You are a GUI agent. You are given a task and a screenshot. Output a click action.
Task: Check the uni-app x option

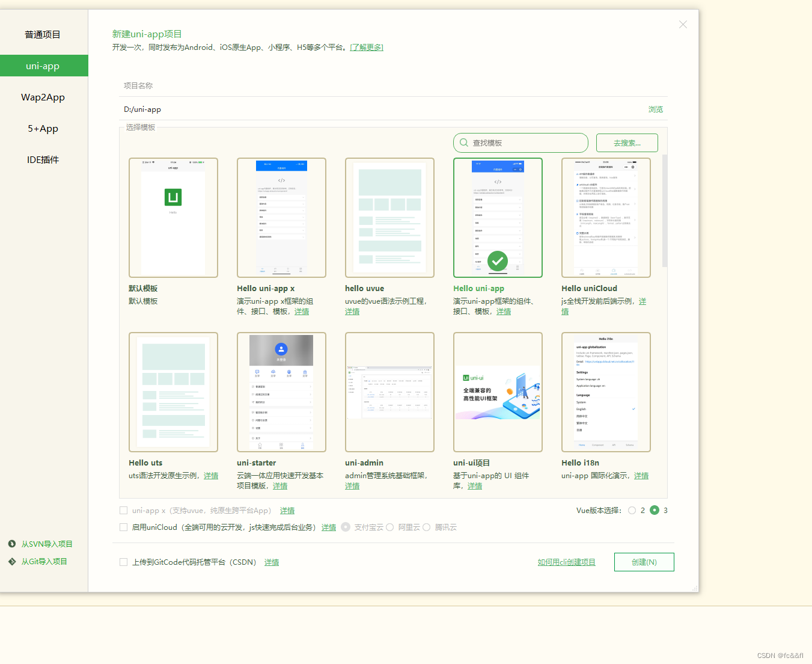123,510
